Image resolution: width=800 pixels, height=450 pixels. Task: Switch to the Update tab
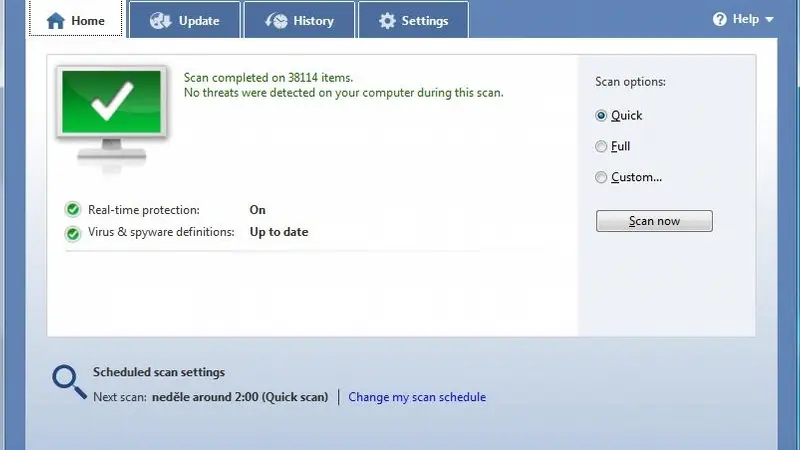[184, 19]
